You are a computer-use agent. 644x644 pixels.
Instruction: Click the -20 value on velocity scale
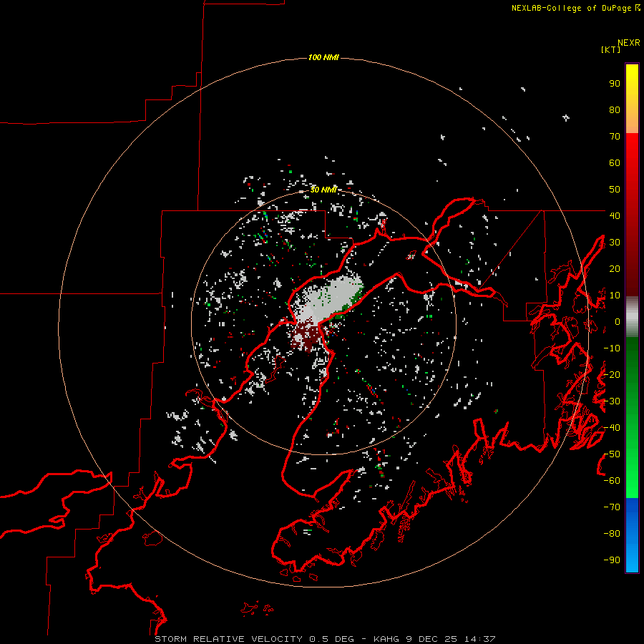612,374
